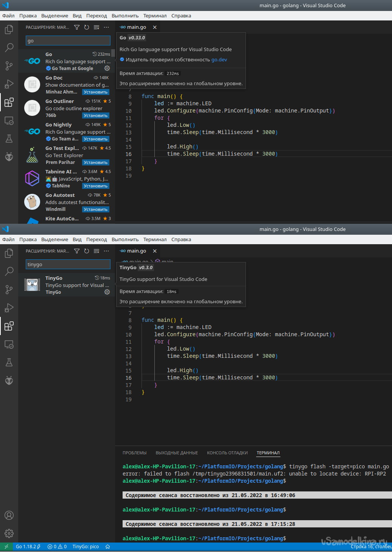Open Manage gear for the installed Go extension
Image resolution: width=392 pixels, height=552 pixels.
pyautogui.click(x=107, y=69)
